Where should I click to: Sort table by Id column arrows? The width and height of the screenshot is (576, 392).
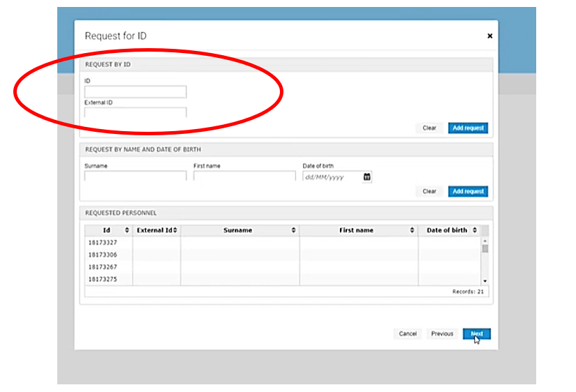pos(126,230)
